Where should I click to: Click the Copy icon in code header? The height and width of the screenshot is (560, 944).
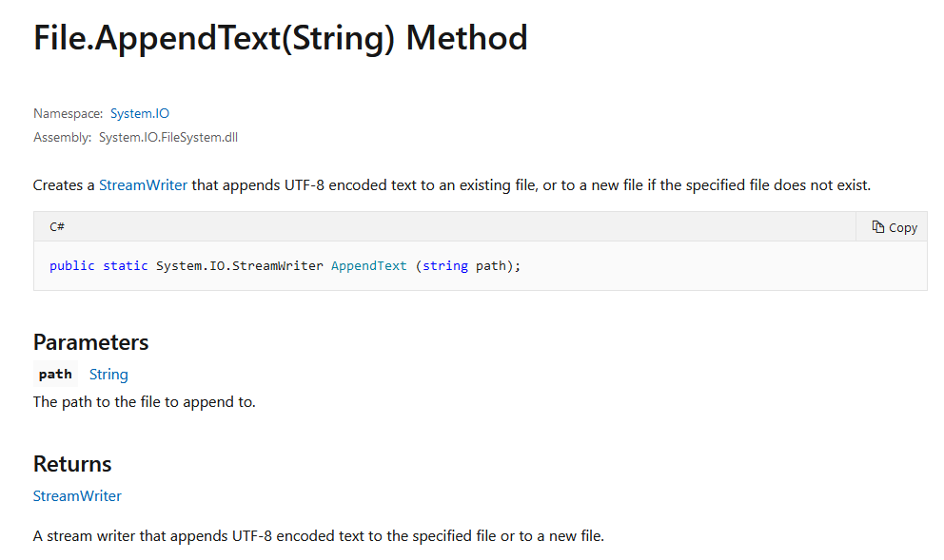pyautogui.click(x=877, y=227)
